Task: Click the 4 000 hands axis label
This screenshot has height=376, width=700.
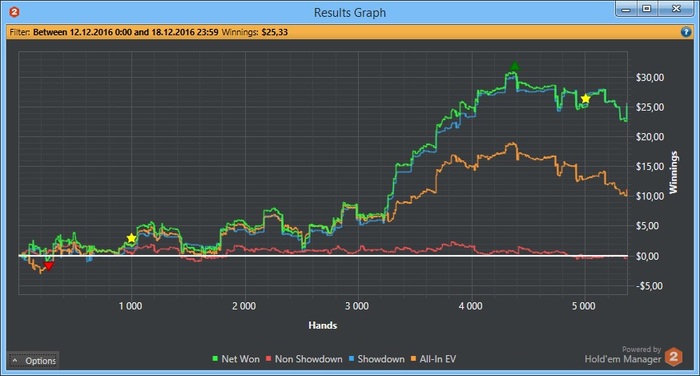Action: coord(471,306)
